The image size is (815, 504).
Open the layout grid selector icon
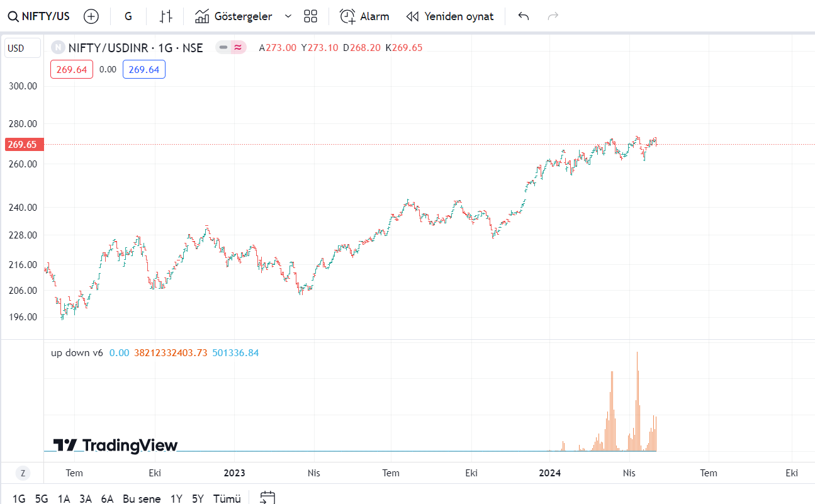tap(310, 16)
